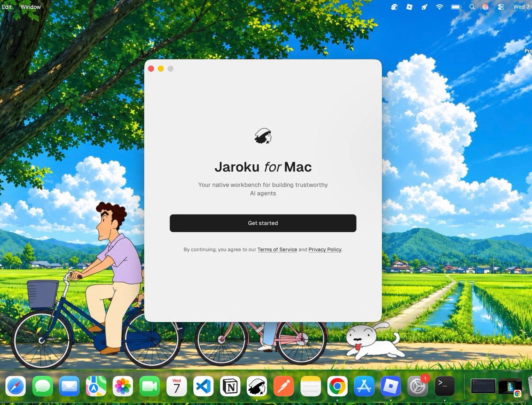Image resolution: width=532 pixels, height=405 pixels.
Task: Launch FaceTime from the Dock
Action: [x=150, y=386]
